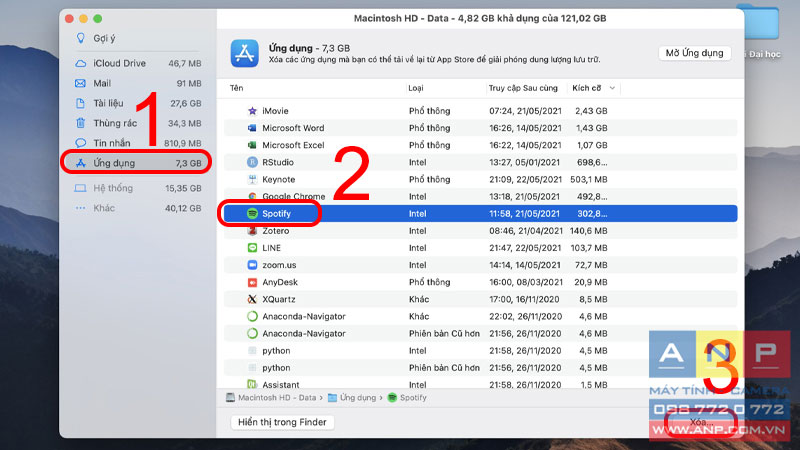Click Spotify access date 11:58, 21/05/2021
800x450 pixels.
524,214
